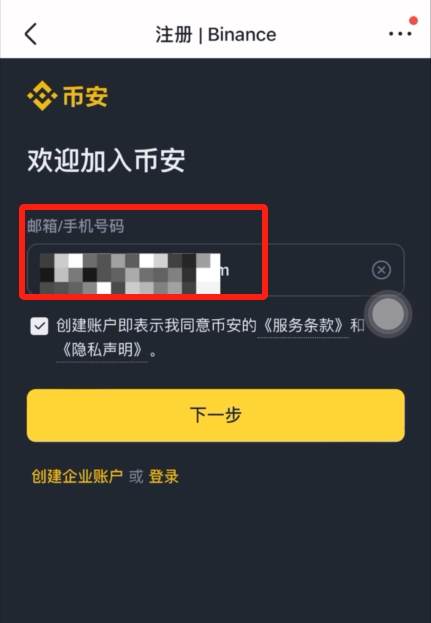Tap the 或 separator between the links
Screen dimensions: 431x623
coord(136,476)
